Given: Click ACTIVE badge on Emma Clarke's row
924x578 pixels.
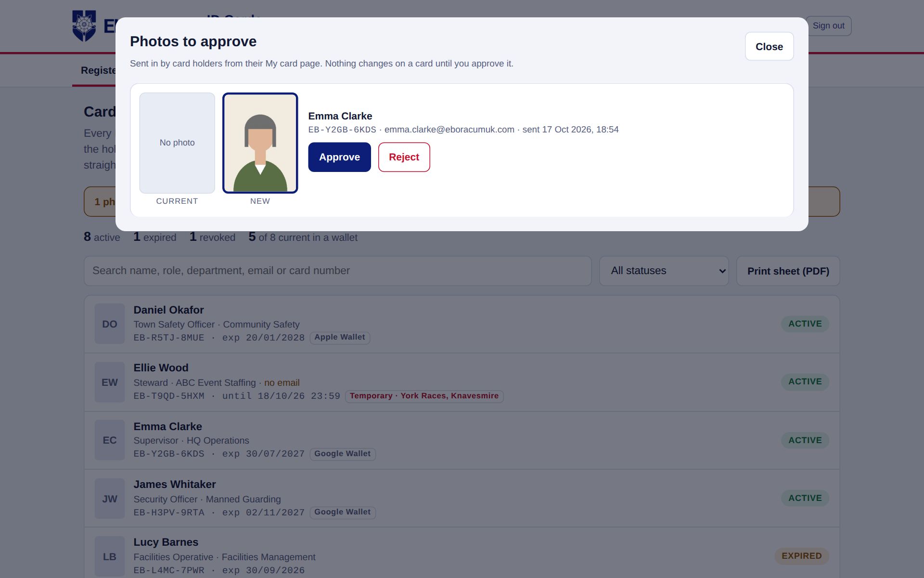Looking at the screenshot, I should 805,440.
